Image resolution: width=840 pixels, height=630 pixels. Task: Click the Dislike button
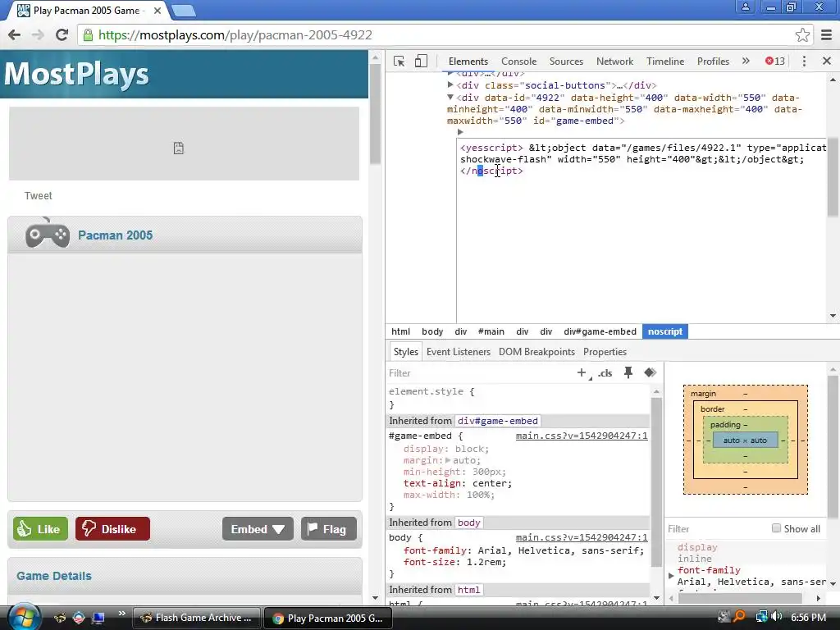click(112, 529)
